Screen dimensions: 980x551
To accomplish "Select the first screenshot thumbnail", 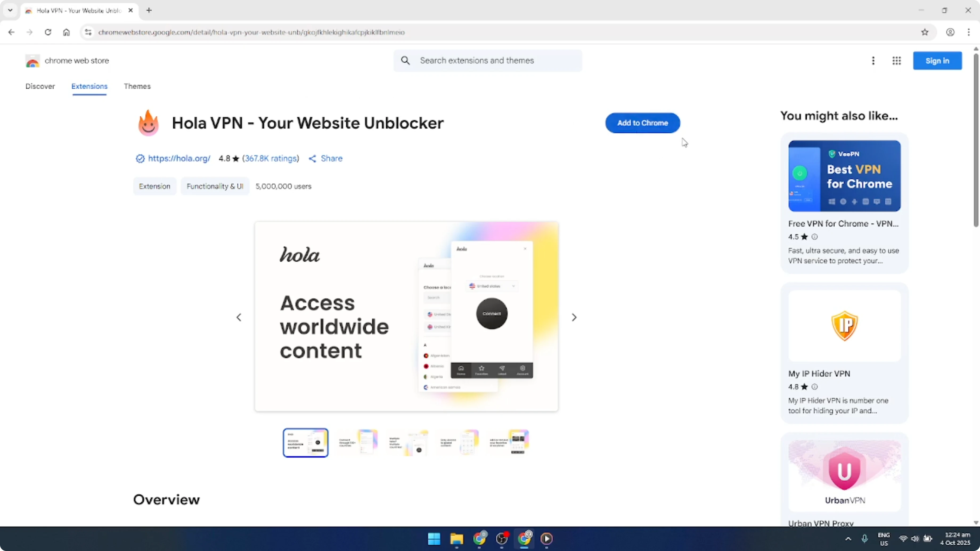I will tap(305, 443).
